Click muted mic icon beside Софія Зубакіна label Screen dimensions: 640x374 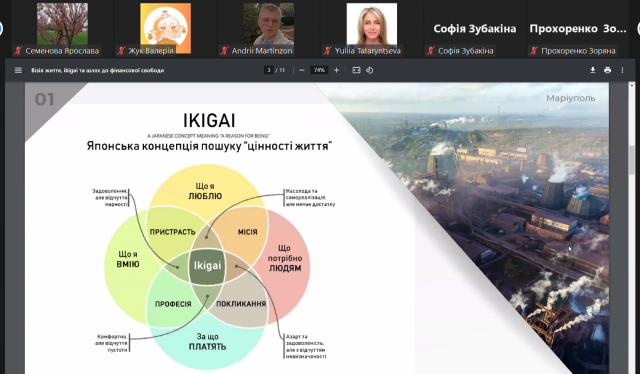click(x=431, y=51)
